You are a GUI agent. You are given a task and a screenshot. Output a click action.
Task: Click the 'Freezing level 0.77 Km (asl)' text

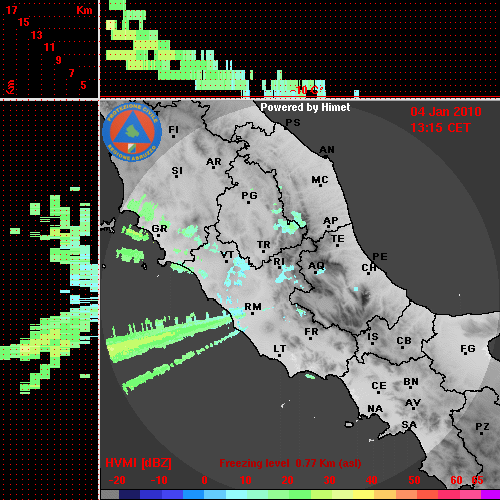[x=290, y=463]
